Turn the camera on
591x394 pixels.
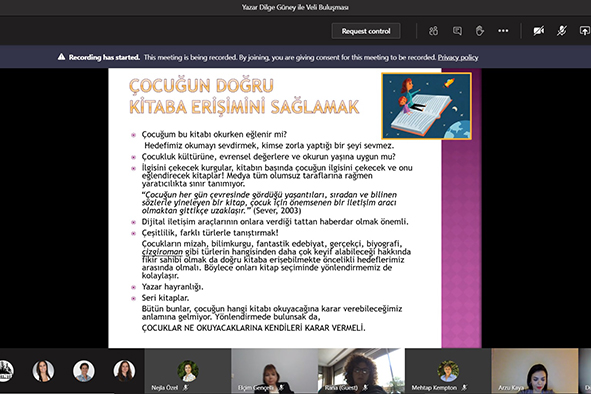point(539,31)
